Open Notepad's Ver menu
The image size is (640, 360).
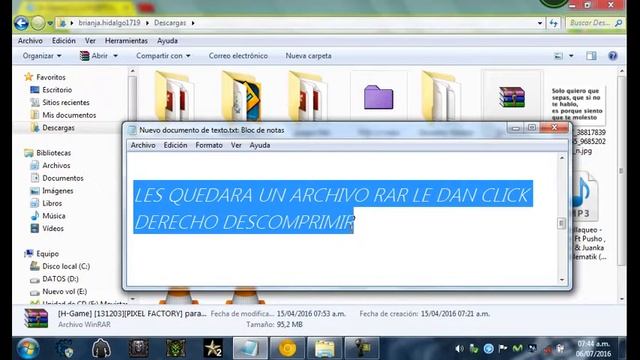[236, 145]
